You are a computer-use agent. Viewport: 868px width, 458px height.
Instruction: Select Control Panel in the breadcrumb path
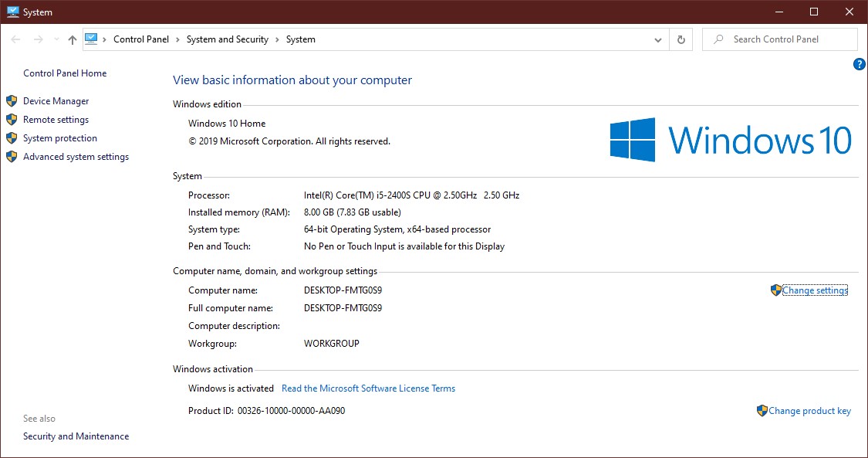click(141, 39)
